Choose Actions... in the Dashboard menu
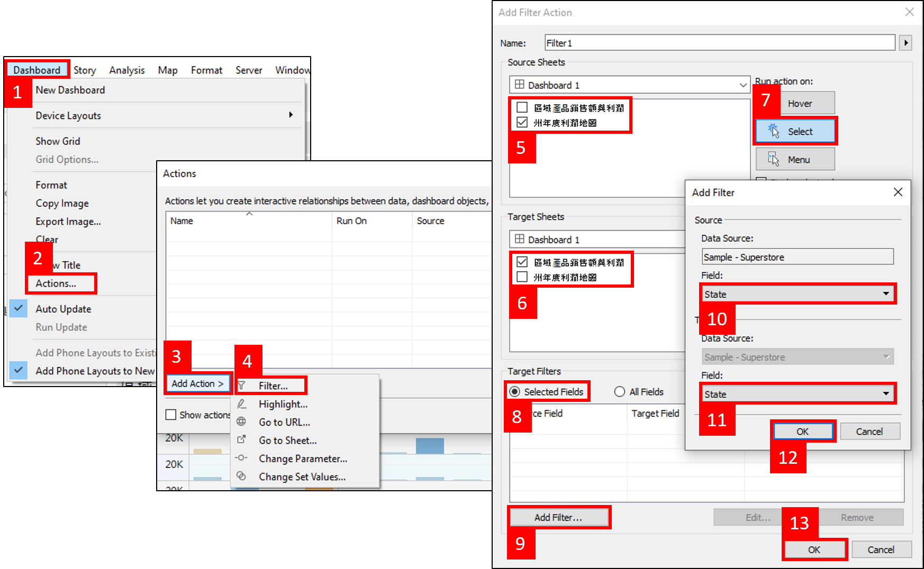Viewport: 924px width, 569px height. click(x=56, y=283)
